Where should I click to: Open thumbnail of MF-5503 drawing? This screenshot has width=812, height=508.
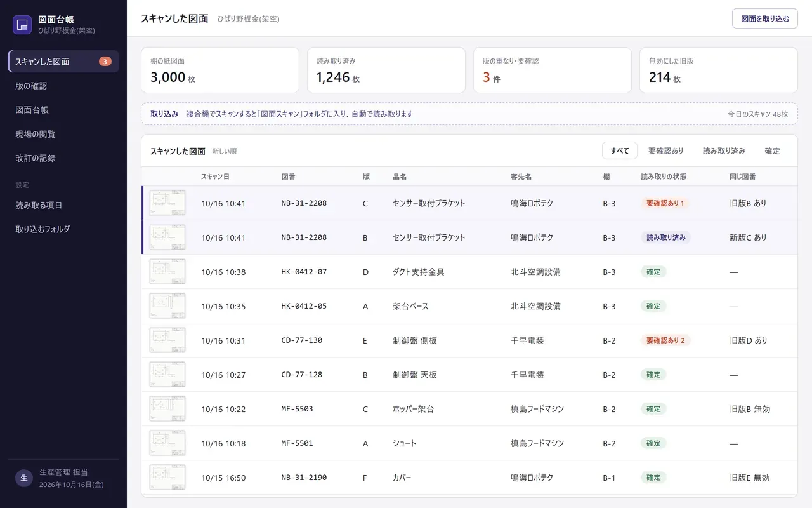(x=167, y=409)
